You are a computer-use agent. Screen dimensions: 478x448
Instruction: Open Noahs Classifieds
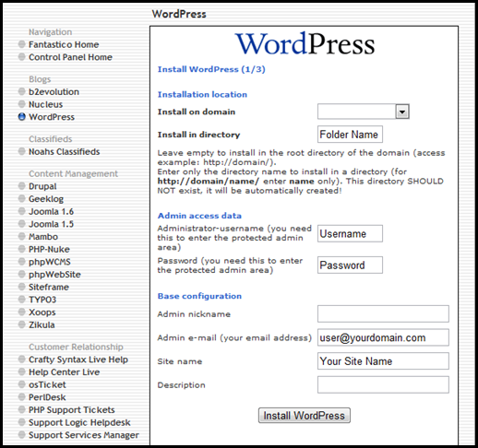[x=65, y=152]
